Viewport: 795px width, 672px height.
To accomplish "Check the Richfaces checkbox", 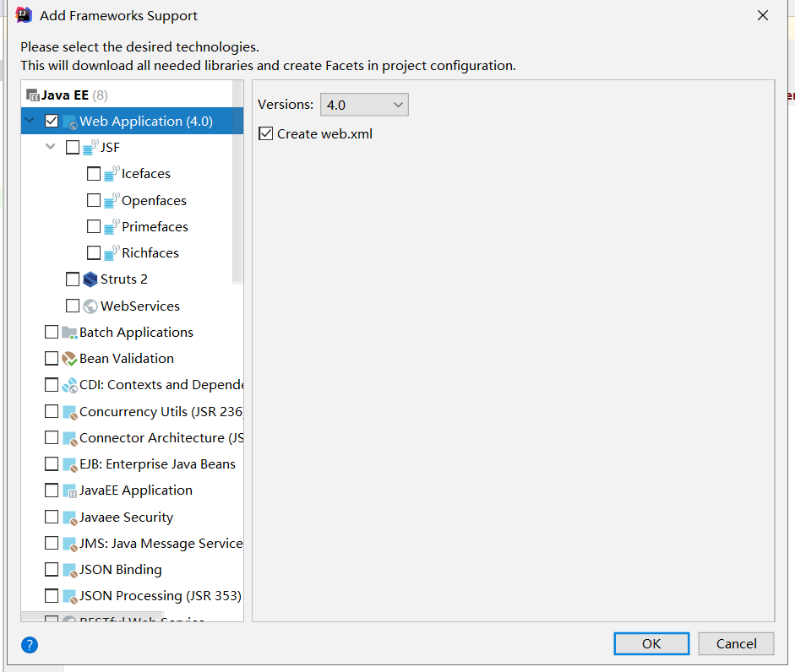I will (x=94, y=252).
